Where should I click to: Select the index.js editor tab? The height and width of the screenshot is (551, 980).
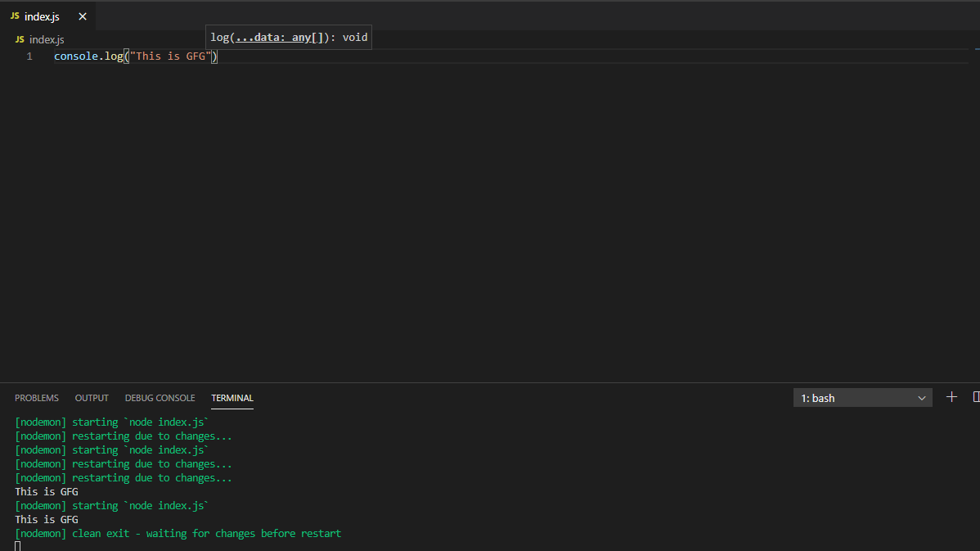(x=42, y=16)
